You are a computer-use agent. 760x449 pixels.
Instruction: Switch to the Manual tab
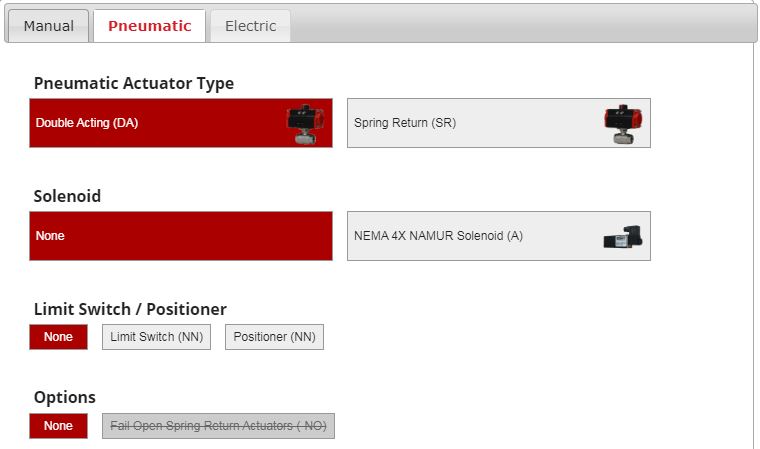[48, 26]
